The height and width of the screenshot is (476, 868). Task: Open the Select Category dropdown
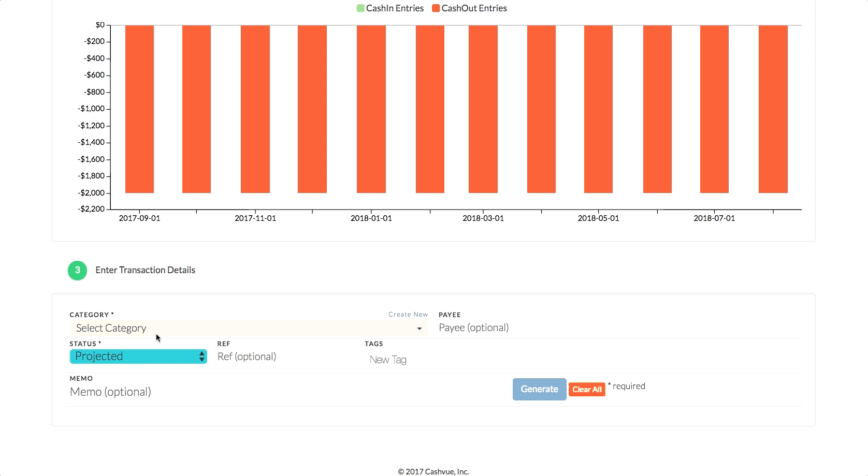249,328
